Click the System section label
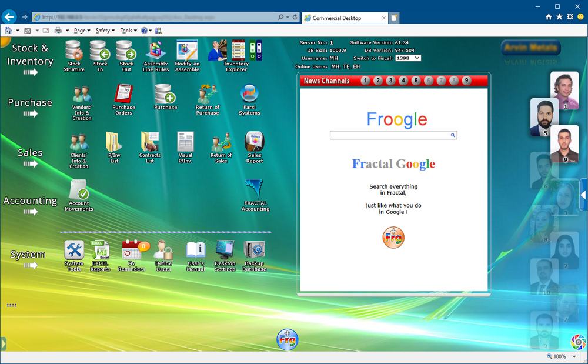Viewport: 588px width, 364px height. click(x=28, y=254)
